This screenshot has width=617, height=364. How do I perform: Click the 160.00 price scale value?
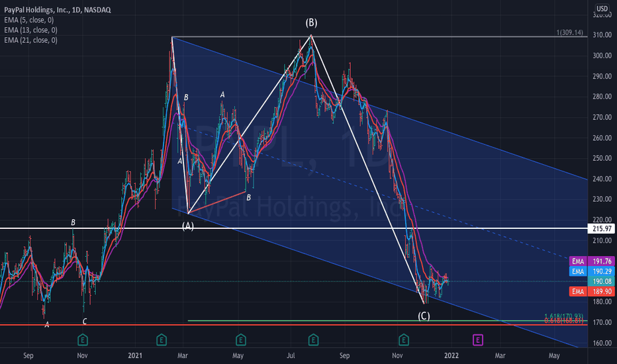pyautogui.click(x=602, y=343)
